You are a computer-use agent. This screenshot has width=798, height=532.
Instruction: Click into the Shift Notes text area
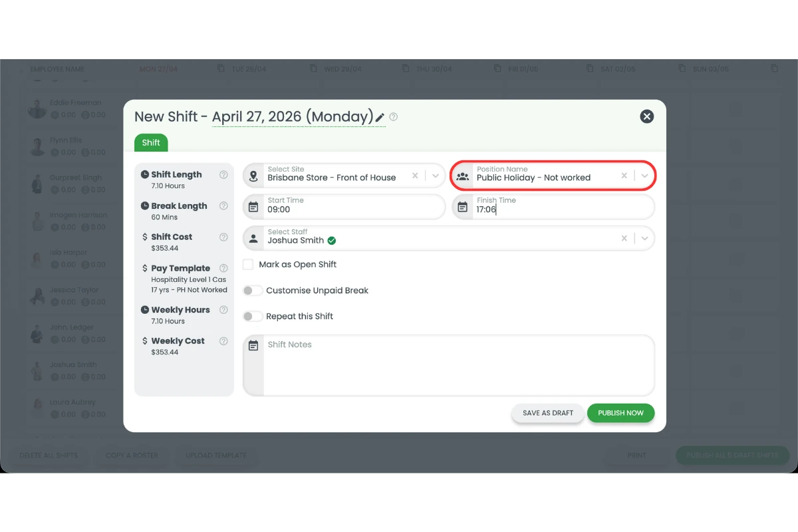coord(459,365)
